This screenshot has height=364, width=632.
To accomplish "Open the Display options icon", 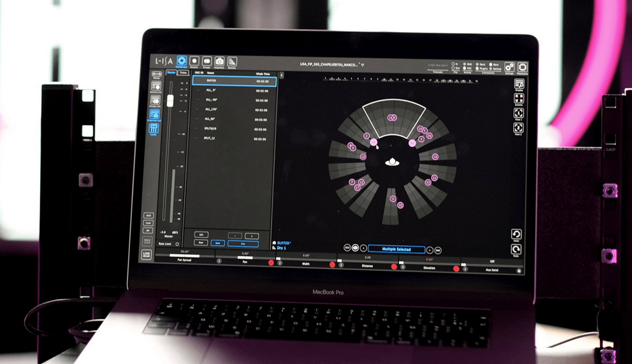I will (519, 84).
